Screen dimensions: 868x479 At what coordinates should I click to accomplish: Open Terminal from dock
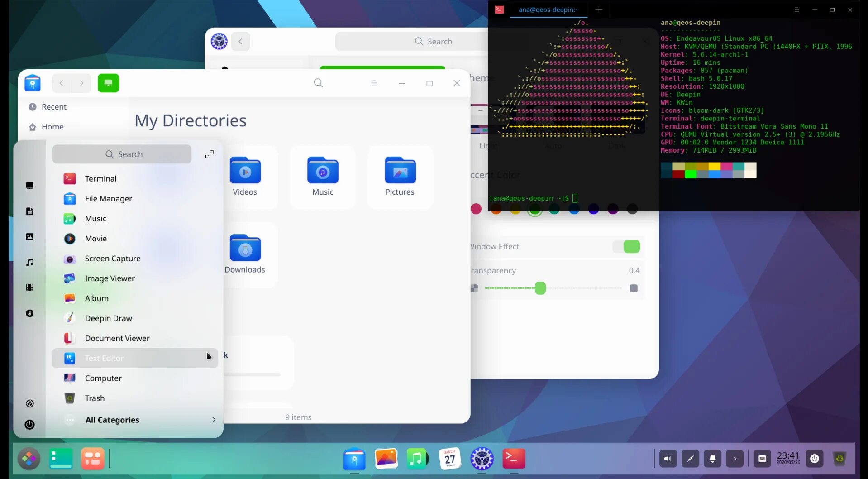(514, 459)
